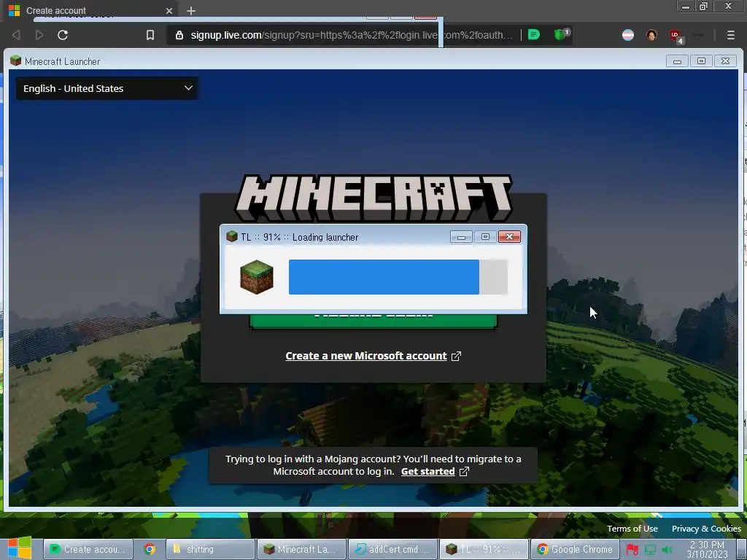Click the Minecraft Launcher window maximize button
747x560 pixels.
(701, 61)
